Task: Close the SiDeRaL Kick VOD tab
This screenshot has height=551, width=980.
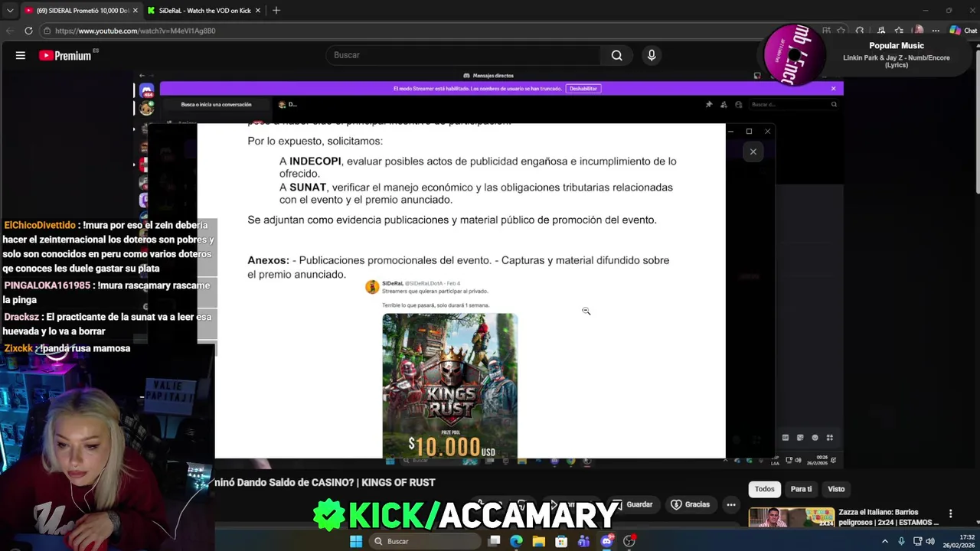Action: click(258, 11)
